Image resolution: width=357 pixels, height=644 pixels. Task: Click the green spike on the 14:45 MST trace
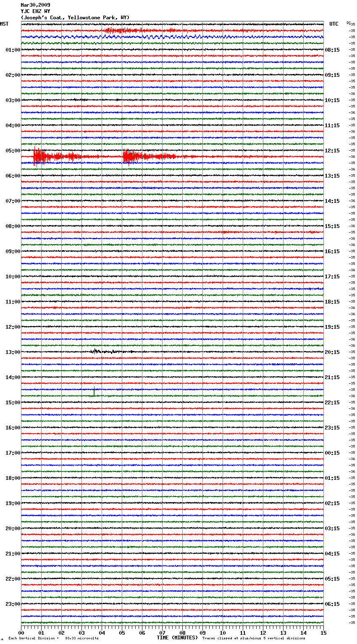coord(94,391)
